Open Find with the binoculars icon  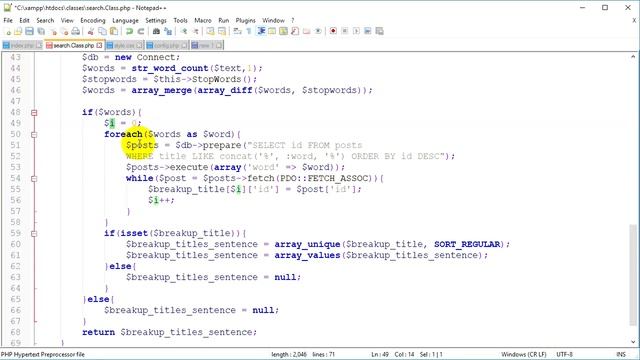click(x=156, y=31)
